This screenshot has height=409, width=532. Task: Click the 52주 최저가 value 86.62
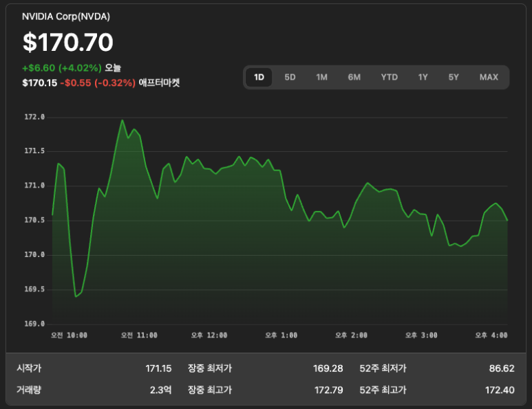(x=502, y=368)
